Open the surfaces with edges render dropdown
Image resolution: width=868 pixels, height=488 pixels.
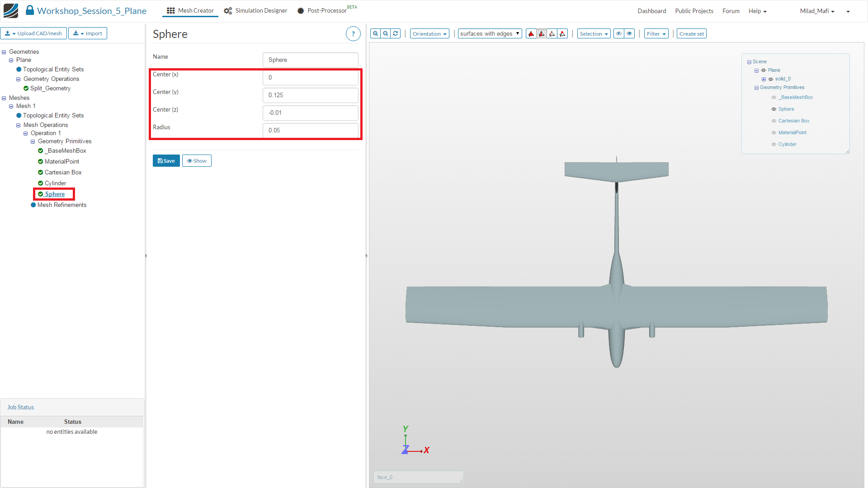(490, 34)
